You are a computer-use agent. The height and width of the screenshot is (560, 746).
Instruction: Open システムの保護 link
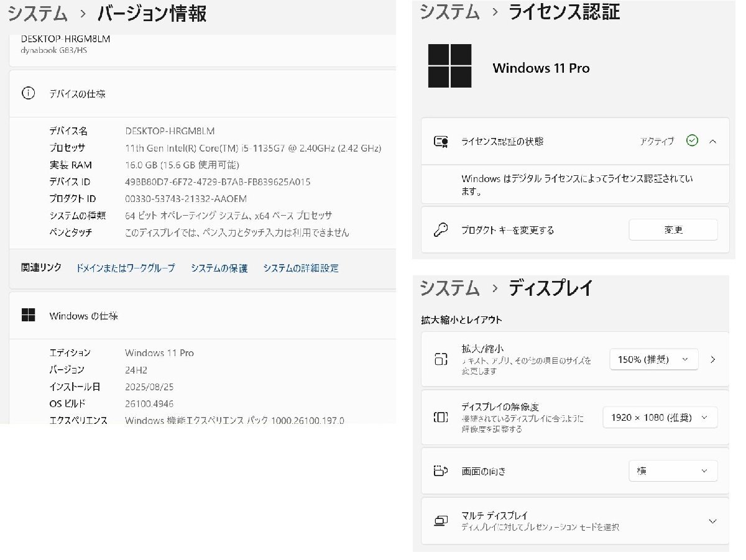coord(219,268)
